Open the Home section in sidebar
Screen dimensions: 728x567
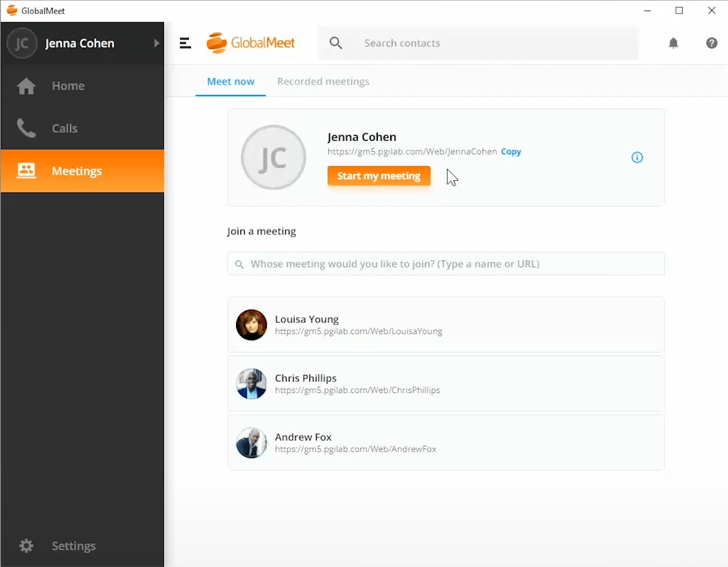coord(68,85)
